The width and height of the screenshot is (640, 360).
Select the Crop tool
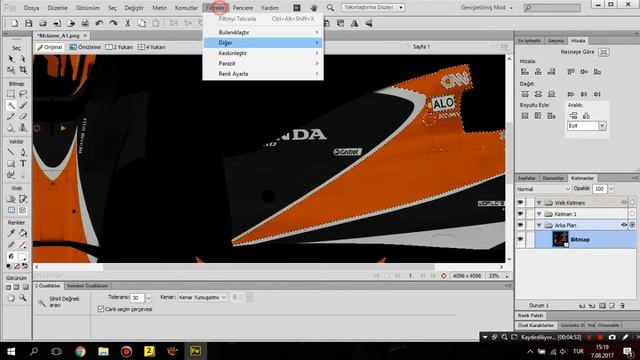click(23, 70)
